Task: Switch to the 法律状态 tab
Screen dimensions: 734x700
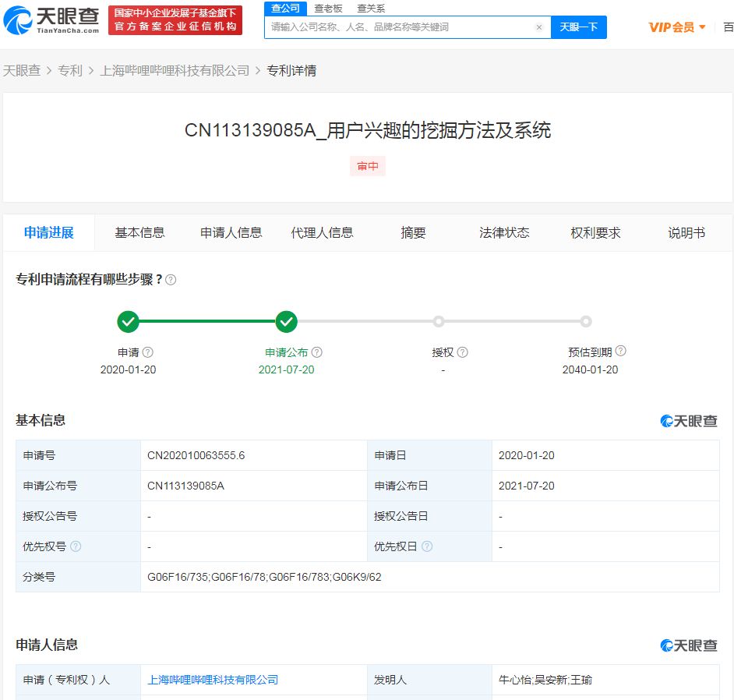Action: coord(504,232)
